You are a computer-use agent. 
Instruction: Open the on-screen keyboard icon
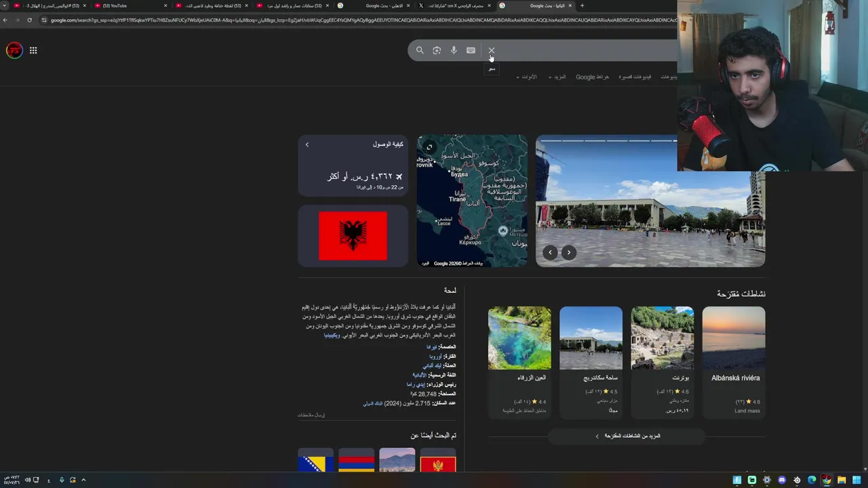click(471, 50)
